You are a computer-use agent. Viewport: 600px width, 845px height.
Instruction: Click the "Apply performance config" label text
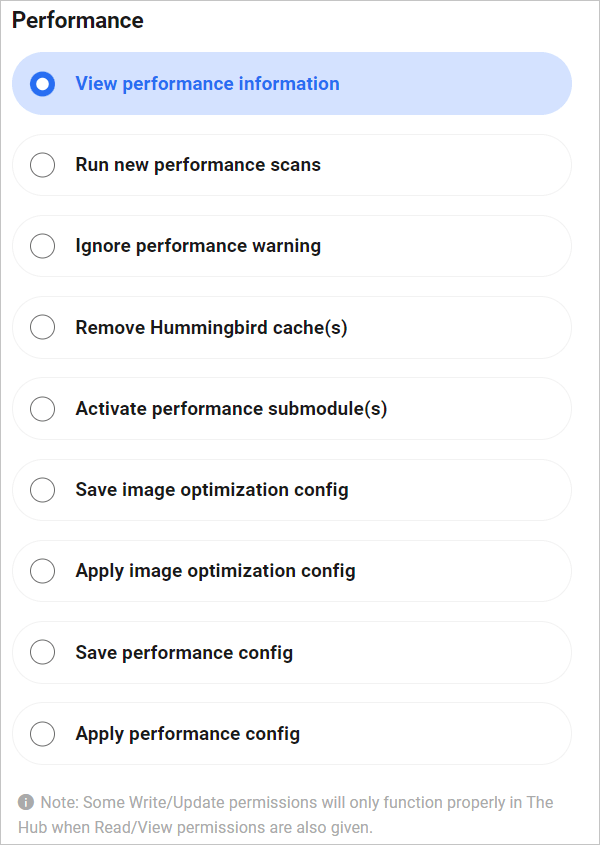186,733
